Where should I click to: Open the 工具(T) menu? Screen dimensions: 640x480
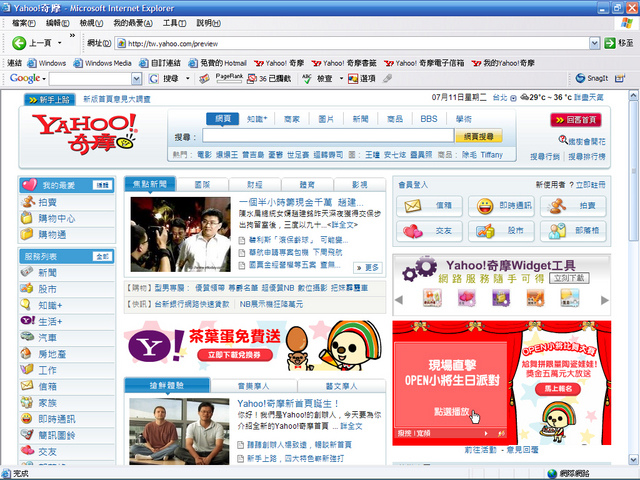point(174,23)
